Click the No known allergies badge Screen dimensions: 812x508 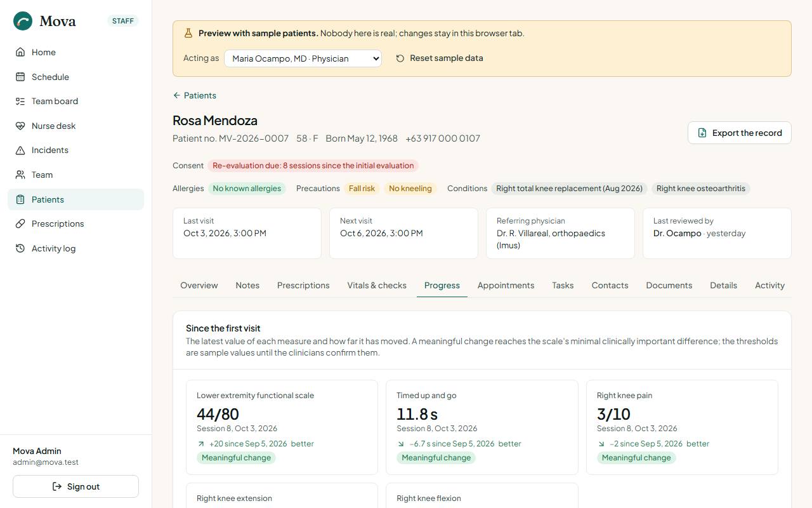[x=247, y=189]
